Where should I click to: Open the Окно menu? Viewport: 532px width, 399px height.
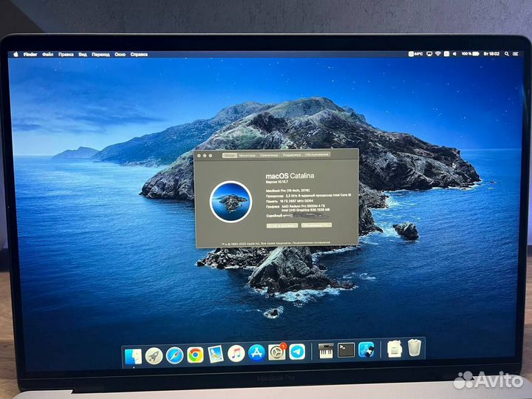pyautogui.click(x=120, y=54)
